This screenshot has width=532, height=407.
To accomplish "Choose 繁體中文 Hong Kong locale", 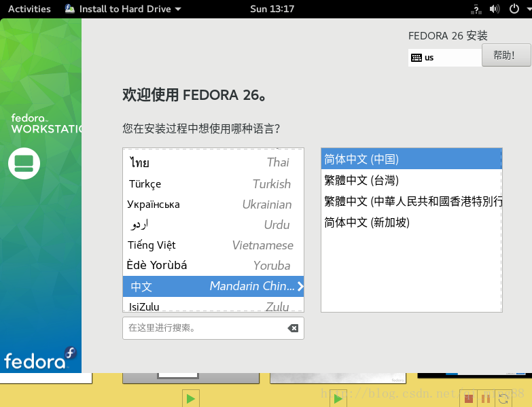I will tap(411, 201).
